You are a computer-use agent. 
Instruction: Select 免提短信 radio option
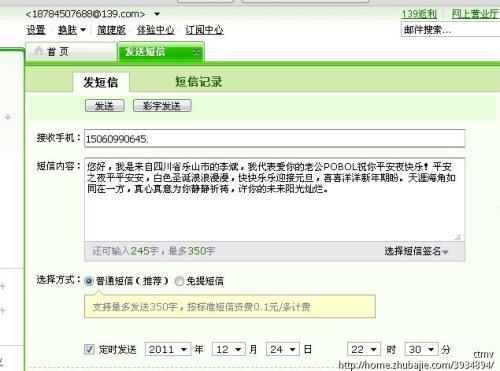(179, 281)
